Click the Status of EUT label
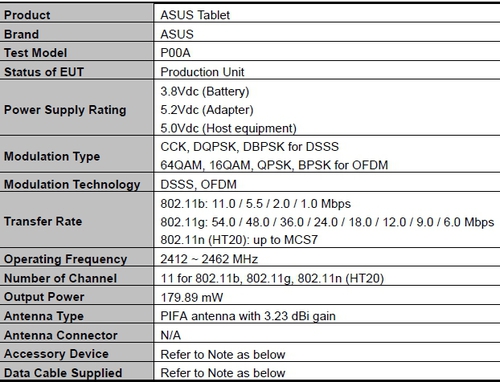The image size is (500, 382). (44, 72)
